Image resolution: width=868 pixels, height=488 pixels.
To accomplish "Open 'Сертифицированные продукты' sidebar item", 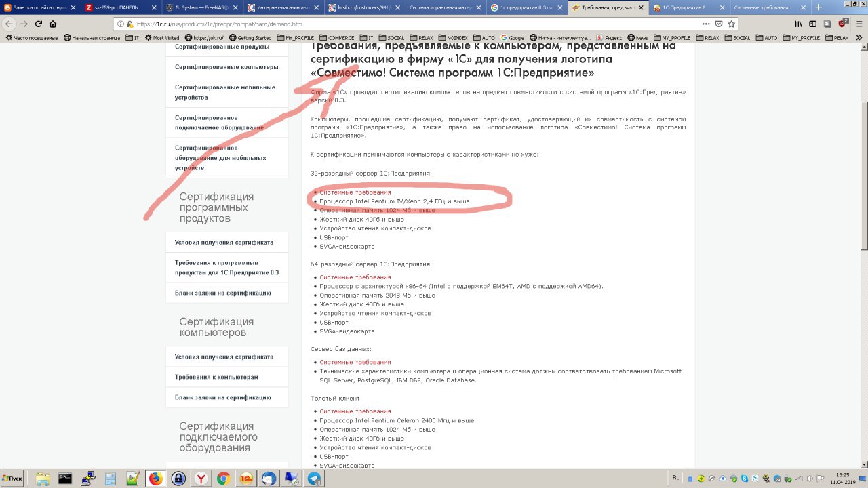I will 226,47.
